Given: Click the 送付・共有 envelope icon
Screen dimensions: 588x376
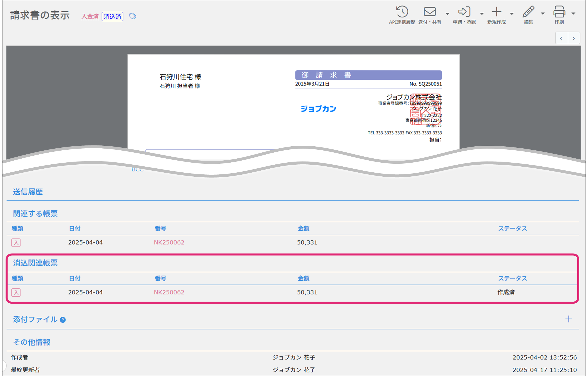Looking at the screenshot, I should pos(430,12).
